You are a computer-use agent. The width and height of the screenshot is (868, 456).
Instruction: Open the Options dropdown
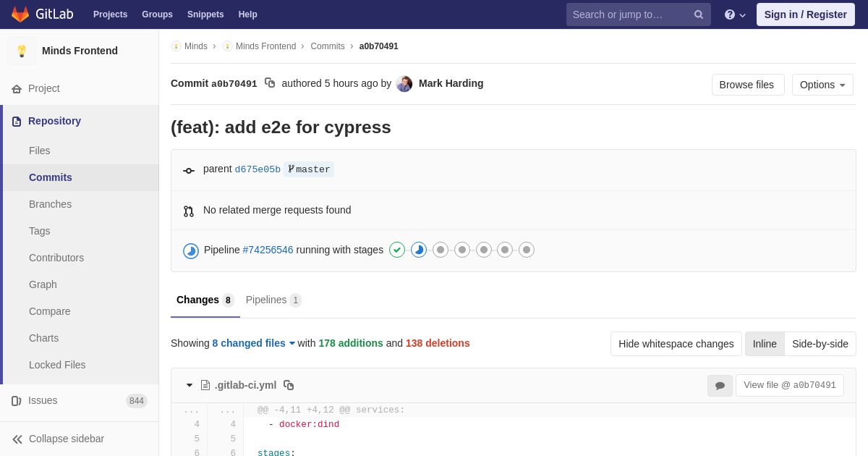[822, 85]
